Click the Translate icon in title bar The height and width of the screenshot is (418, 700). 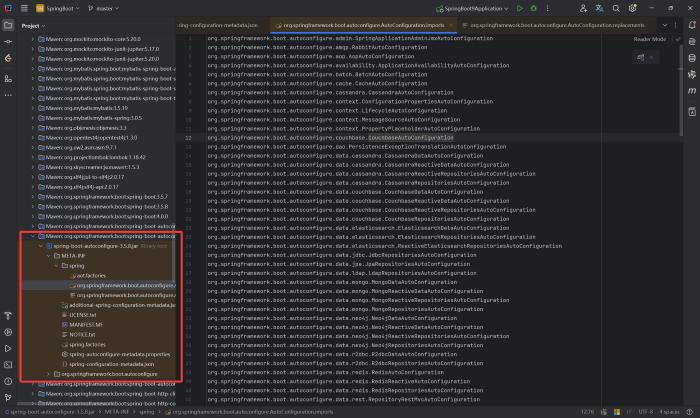coord(600,8)
